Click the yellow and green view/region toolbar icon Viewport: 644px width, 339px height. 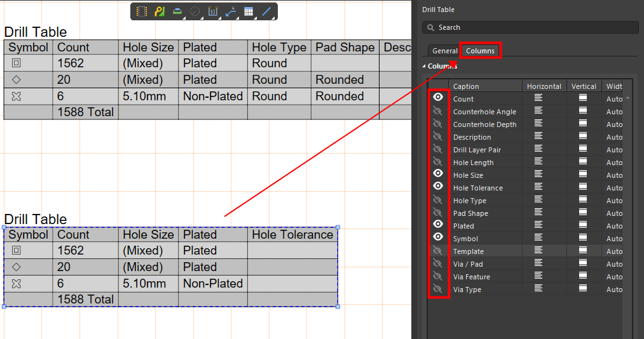[159, 11]
